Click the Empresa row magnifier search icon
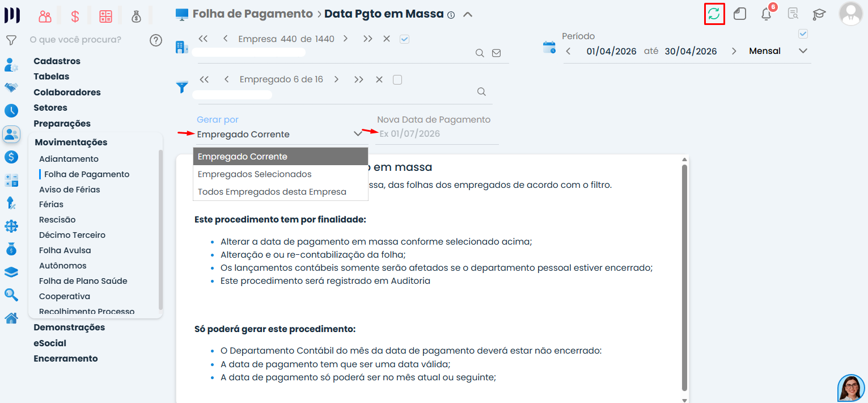 click(480, 53)
